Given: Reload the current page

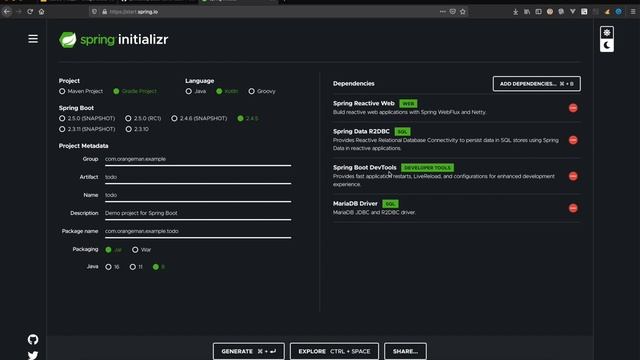Looking at the screenshot, I should (x=30, y=11).
